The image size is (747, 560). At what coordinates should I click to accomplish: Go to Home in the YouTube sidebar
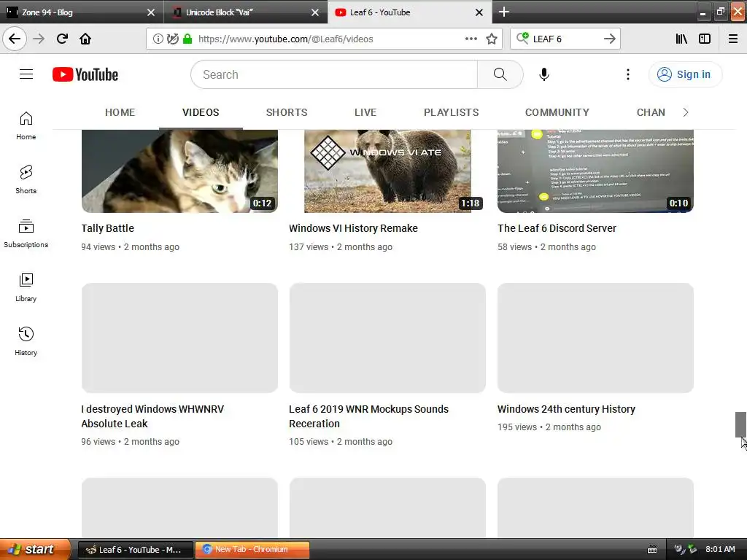coord(26,125)
